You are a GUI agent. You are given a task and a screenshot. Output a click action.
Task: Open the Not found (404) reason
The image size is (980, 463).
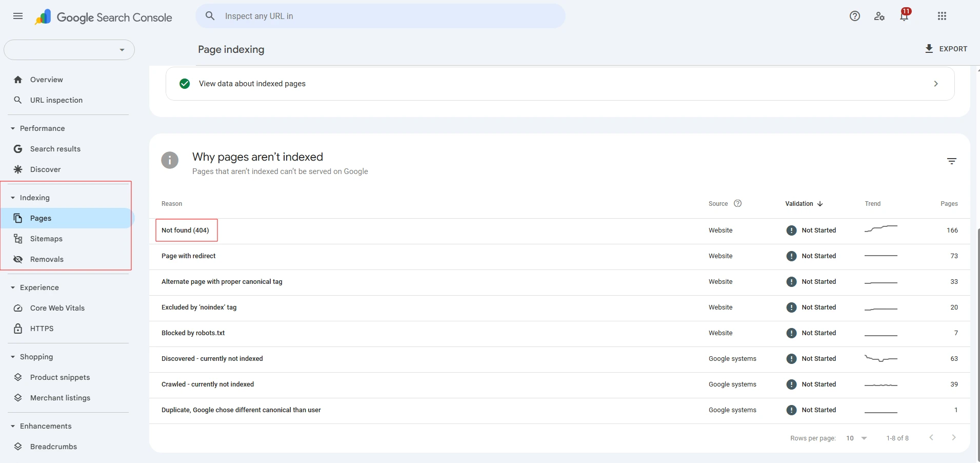coord(185,230)
